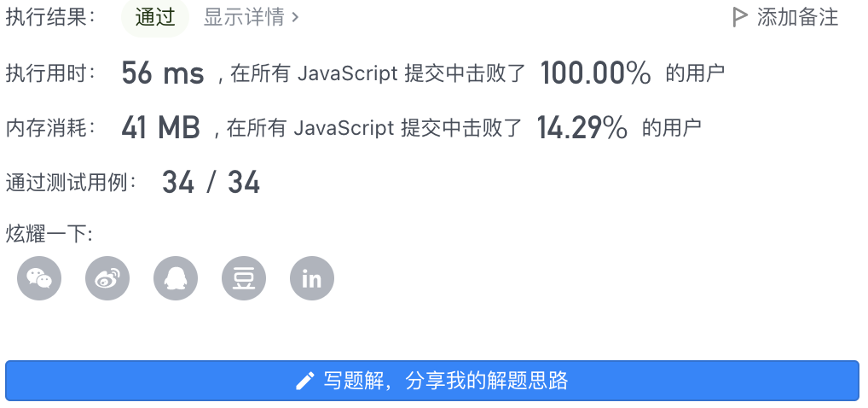Click the 14.29% memory percentile

click(582, 128)
